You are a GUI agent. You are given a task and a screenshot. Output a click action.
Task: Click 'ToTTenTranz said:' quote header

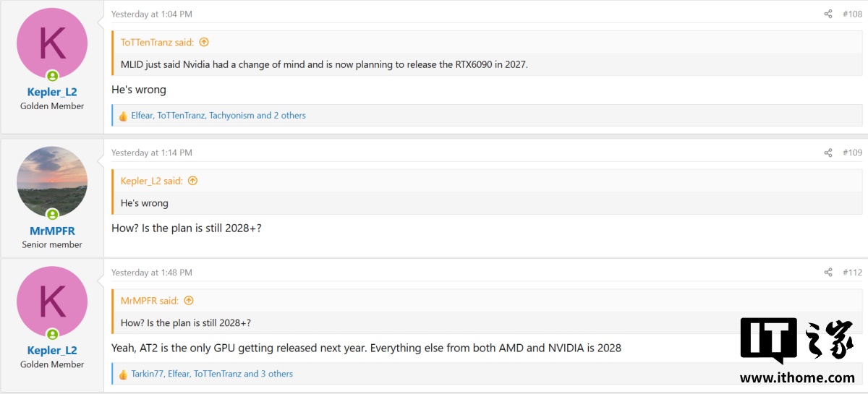pyautogui.click(x=158, y=42)
